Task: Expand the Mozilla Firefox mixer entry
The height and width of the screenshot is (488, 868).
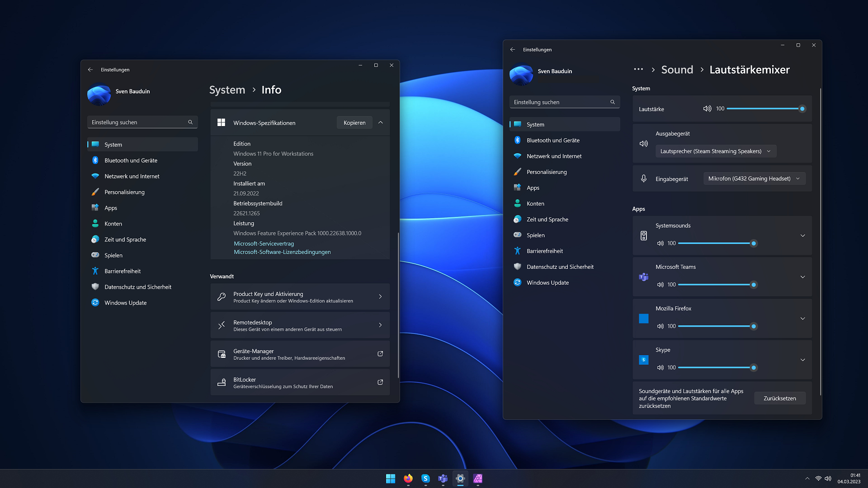Action: coord(802,319)
